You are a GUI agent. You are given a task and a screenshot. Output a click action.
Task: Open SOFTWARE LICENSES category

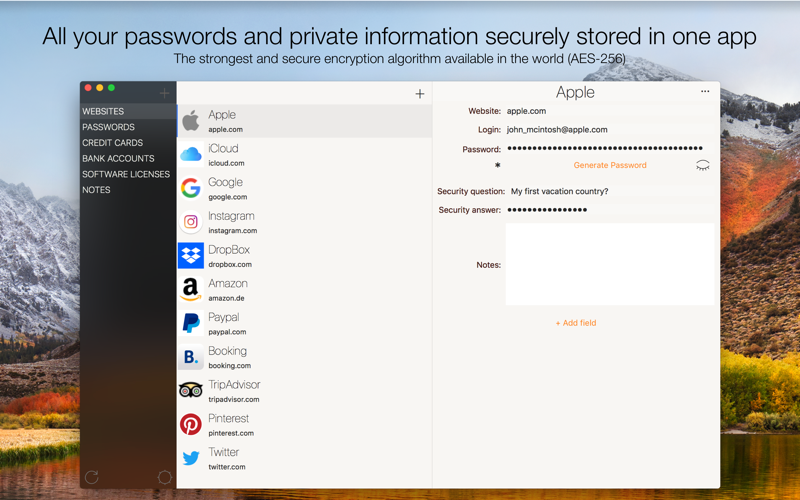(x=126, y=174)
